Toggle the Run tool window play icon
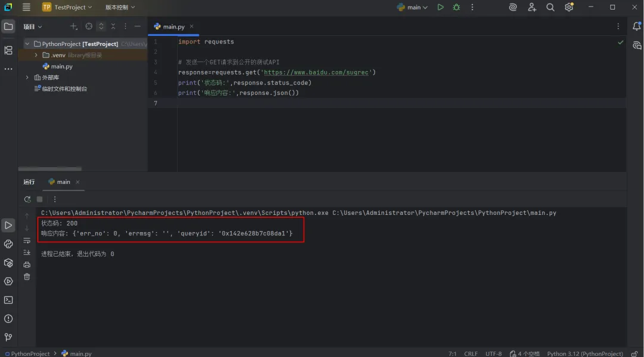Screen dimensions: 644x357 8,226
